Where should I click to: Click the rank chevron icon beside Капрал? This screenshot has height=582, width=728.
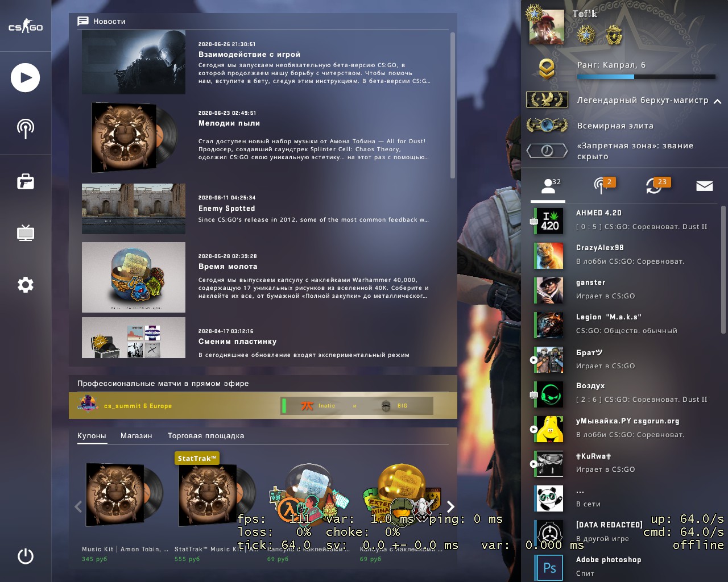tap(547, 69)
